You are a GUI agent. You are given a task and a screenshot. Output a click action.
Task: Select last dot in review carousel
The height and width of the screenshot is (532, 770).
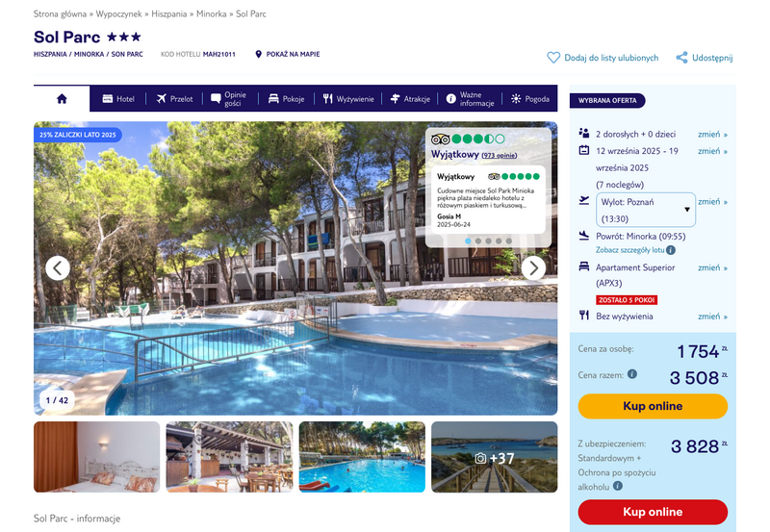point(509,241)
